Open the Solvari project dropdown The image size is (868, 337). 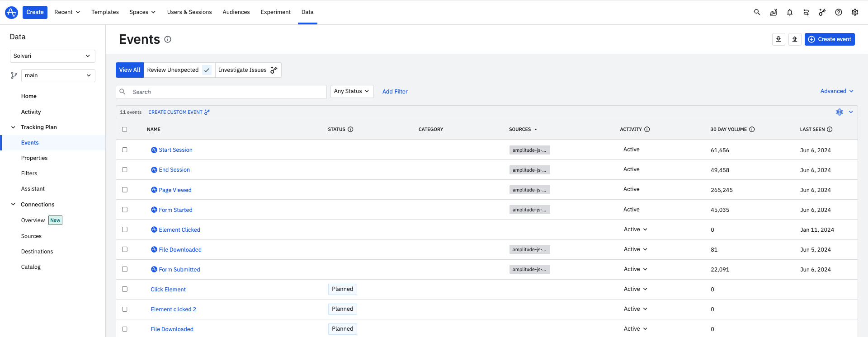[x=52, y=56]
